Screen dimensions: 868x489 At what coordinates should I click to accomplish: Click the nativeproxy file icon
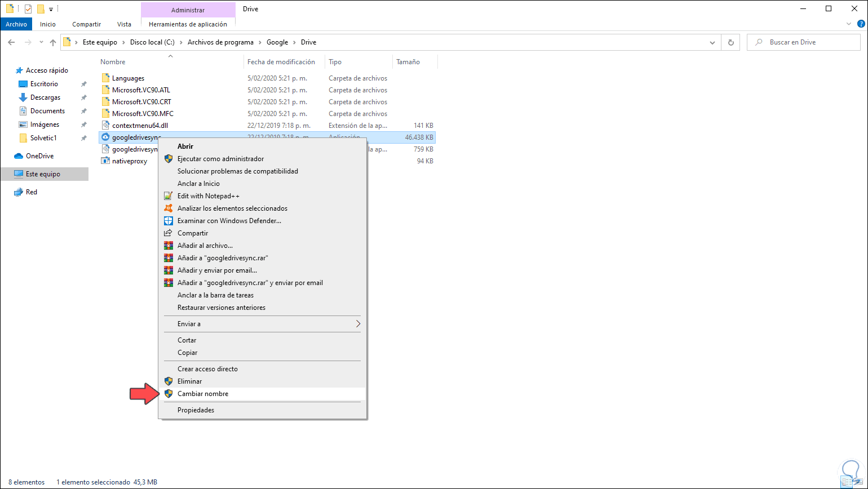coord(105,161)
